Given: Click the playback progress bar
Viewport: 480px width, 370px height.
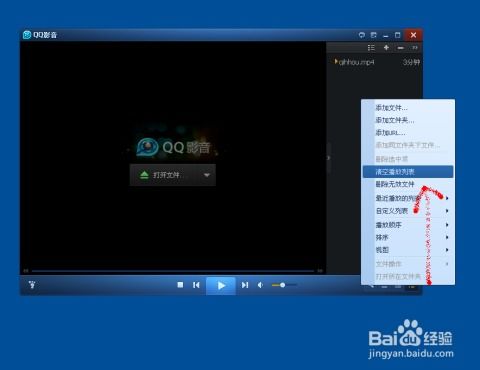Looking at the screenshot, I should click(x=173, y=271).
